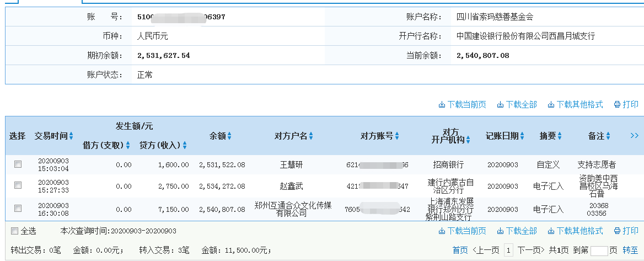Focus the 到第…页 page number field

(x=599, y=251)
